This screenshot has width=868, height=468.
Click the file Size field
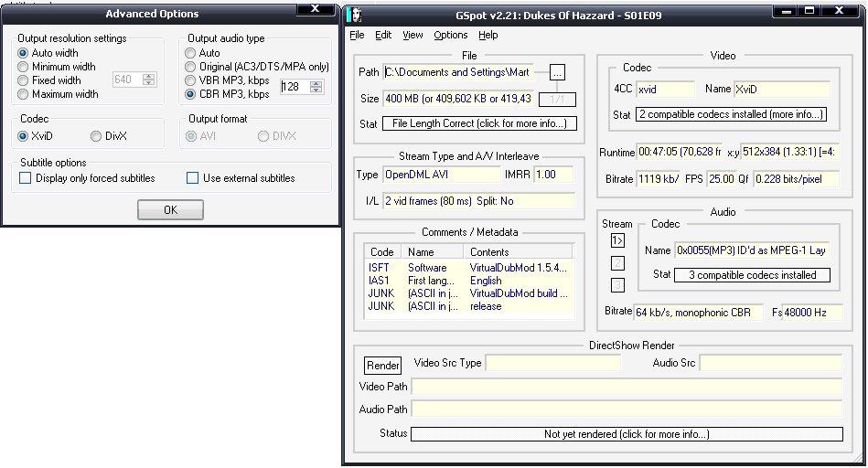pyautogui.click(x=458, y=99)
